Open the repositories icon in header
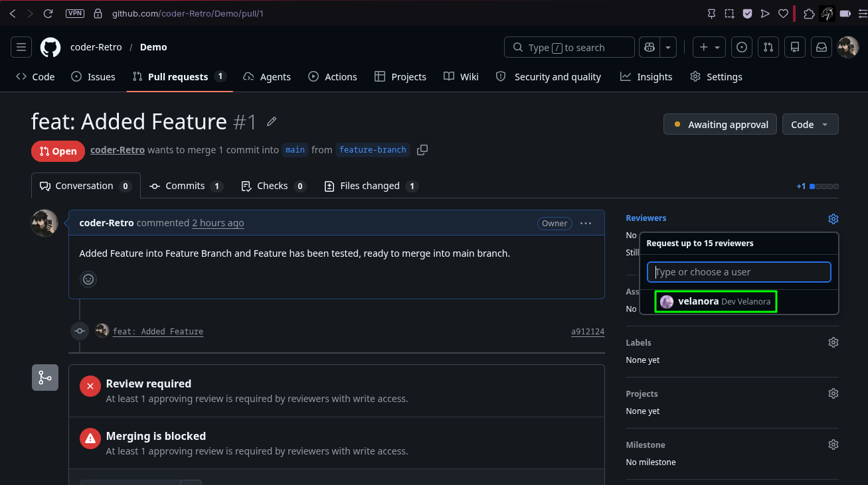Image resolution: width=868 pixels, height=485 pixels. coord(795,47)
